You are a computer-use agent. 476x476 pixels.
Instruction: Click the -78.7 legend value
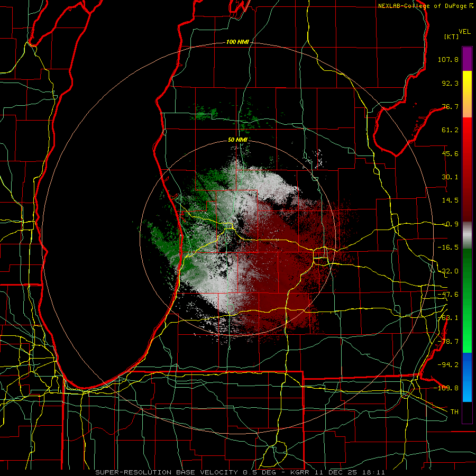tap(448, 342)
